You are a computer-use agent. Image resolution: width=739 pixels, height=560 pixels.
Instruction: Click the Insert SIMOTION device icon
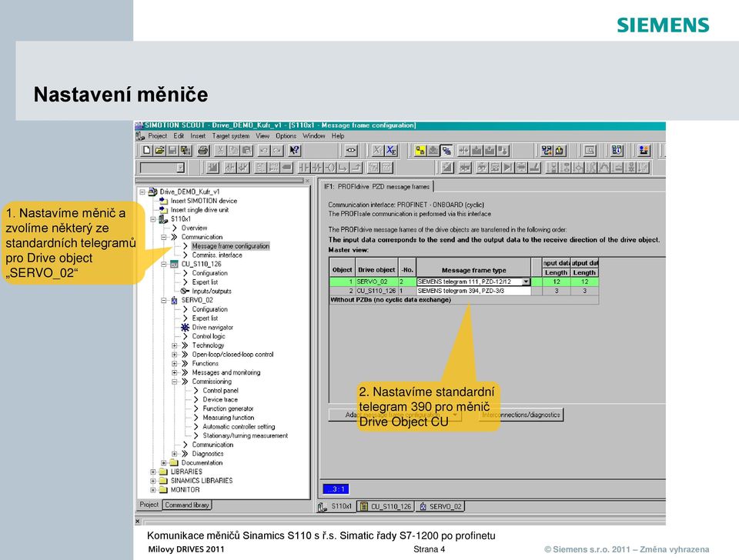(x=163, y=201)
